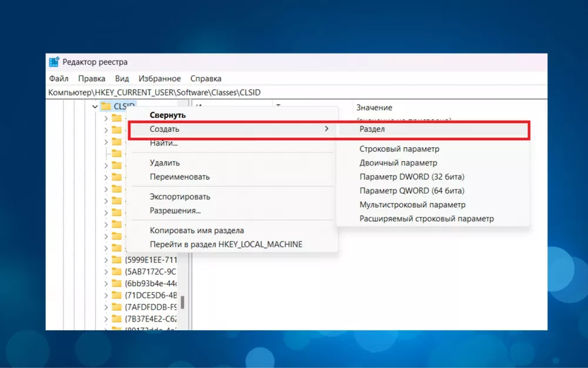The width and height of the screenshot is (588, 368).
Task: Select the {7AFDFDDB-F9 key folder icon
Action: [x=116, y=307]
